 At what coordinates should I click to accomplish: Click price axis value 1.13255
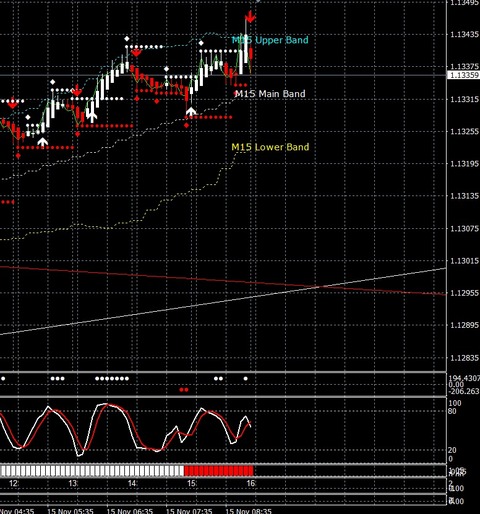464,131
